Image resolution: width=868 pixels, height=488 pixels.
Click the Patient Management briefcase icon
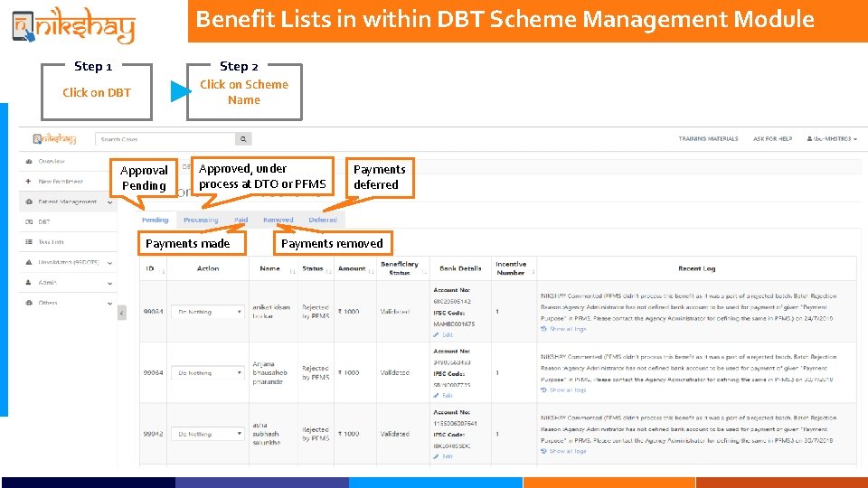(29, 202)
